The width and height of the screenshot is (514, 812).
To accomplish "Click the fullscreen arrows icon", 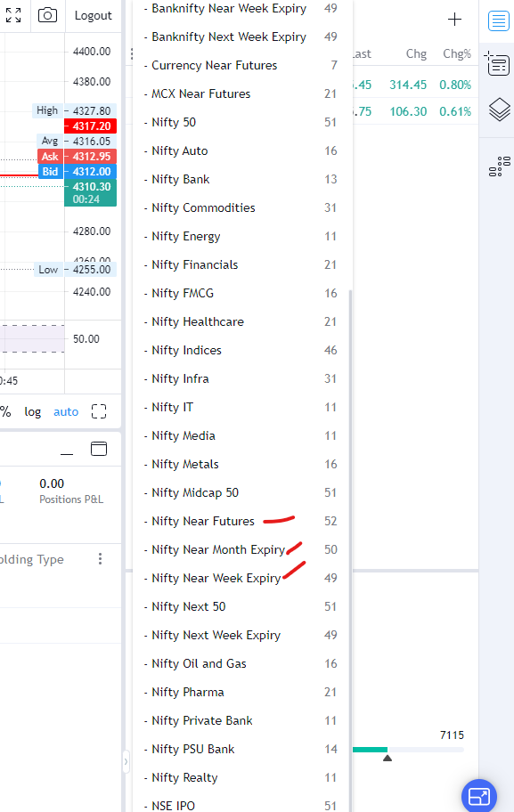I will (x=13, y=15).
